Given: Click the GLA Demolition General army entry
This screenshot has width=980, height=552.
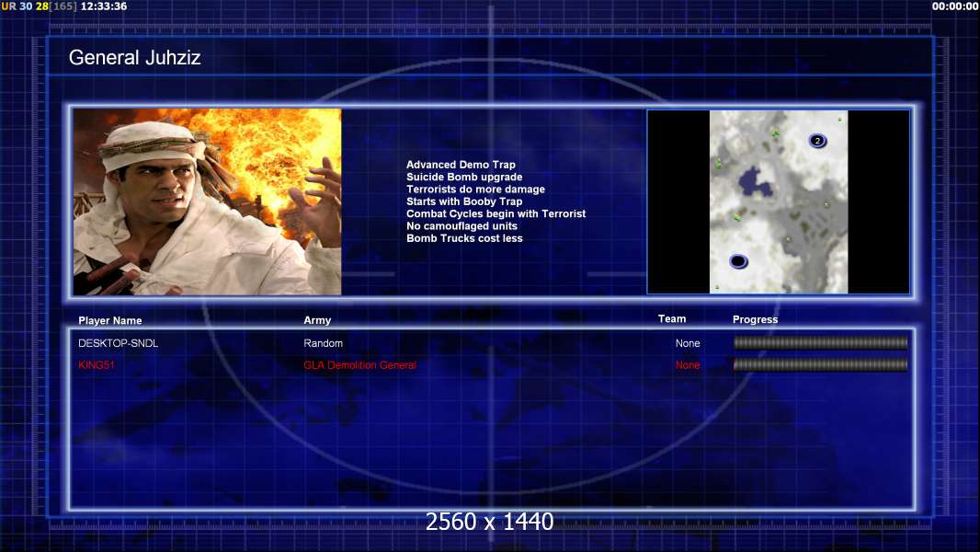Looking at the screenshot, I should tap(359, 365).
